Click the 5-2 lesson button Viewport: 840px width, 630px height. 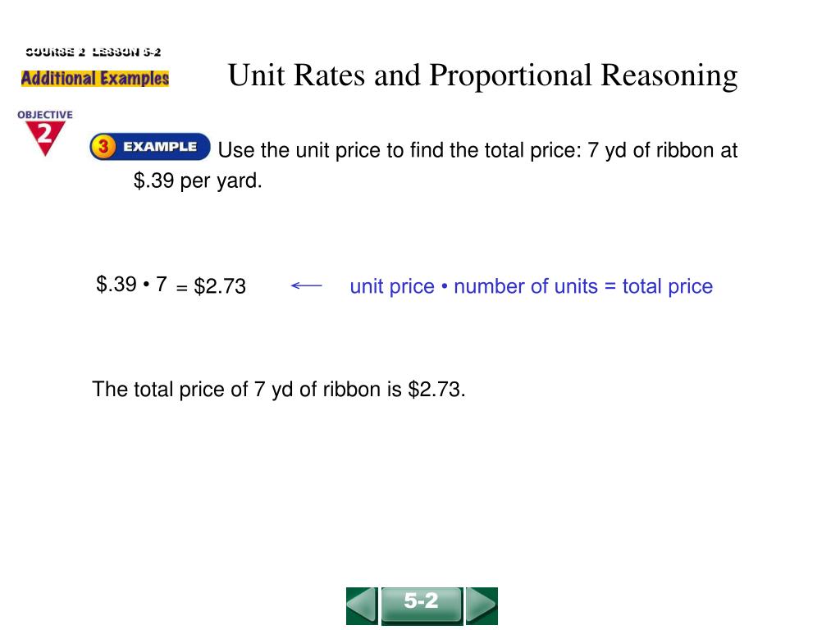coord(422,606)
